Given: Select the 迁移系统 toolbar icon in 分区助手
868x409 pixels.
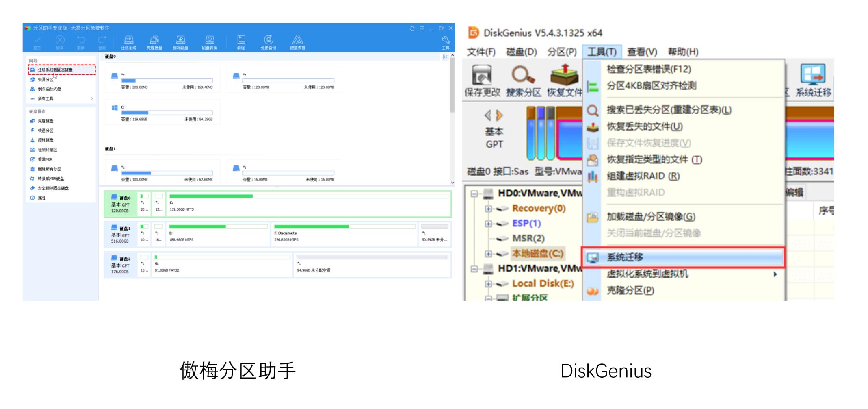Looking at the screenshot, I should (x=128, y=41).
